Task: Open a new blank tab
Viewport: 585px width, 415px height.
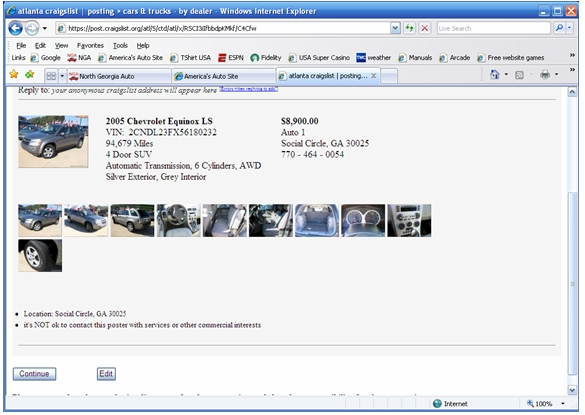Action: [389, 77]
